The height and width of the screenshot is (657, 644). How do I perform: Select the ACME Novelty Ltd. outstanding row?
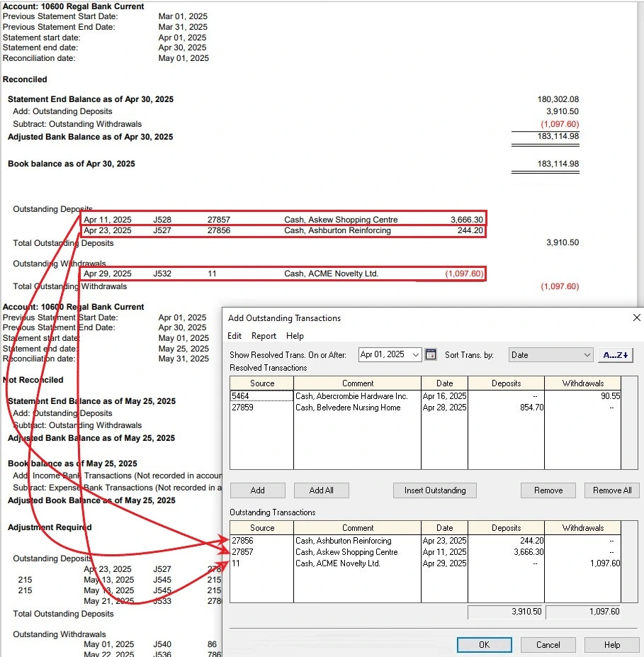pyautogui.click(x=333, y=563)
